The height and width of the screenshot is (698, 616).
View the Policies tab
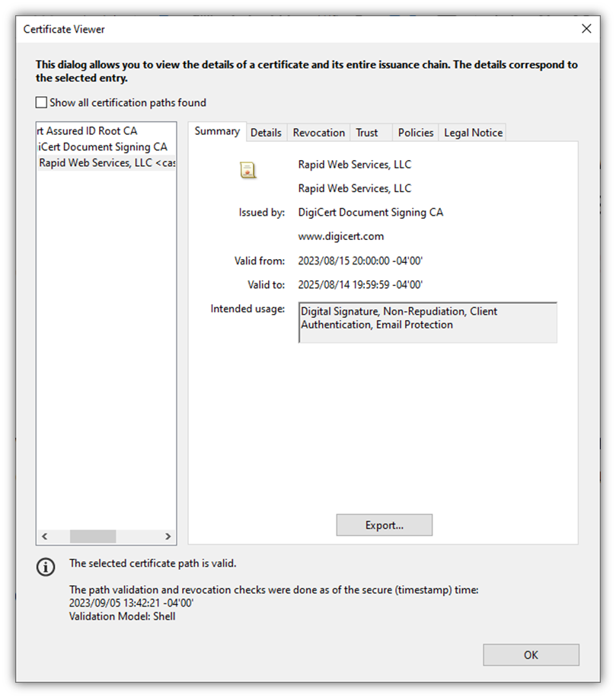[416, 133]
